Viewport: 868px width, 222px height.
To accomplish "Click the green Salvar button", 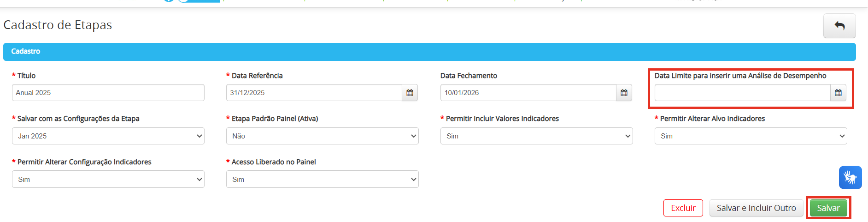I will pos(828,208).
